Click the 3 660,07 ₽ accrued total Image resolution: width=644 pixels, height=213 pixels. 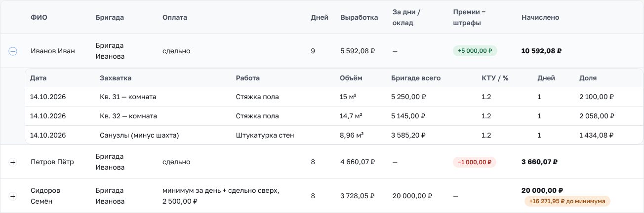540,162
